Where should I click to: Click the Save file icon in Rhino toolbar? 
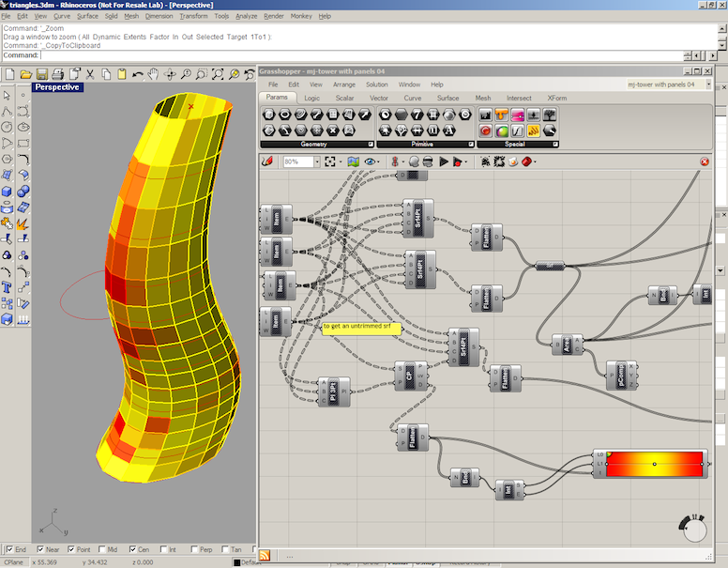pyautogui.click(x=43, y=73)
